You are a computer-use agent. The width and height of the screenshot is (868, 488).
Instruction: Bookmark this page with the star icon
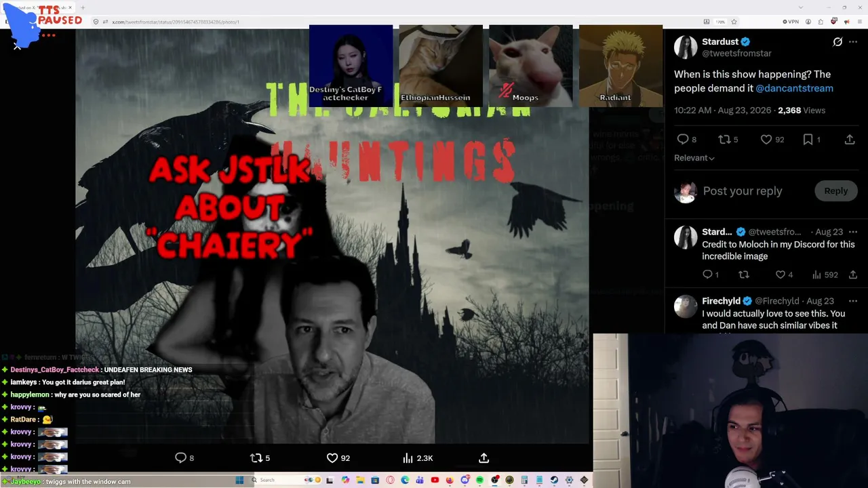[x=734, y=22]
